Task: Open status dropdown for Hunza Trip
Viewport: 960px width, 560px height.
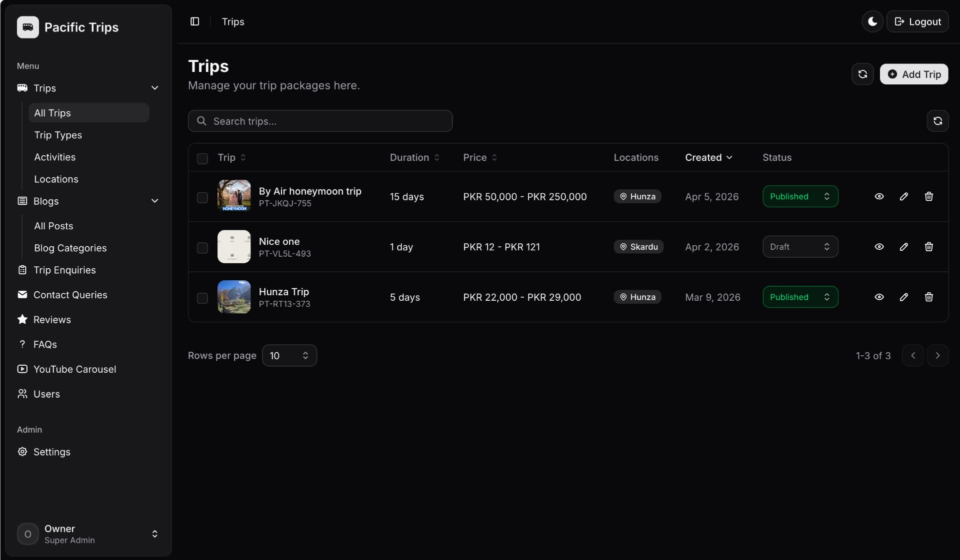Action: [x=800, y=297]
